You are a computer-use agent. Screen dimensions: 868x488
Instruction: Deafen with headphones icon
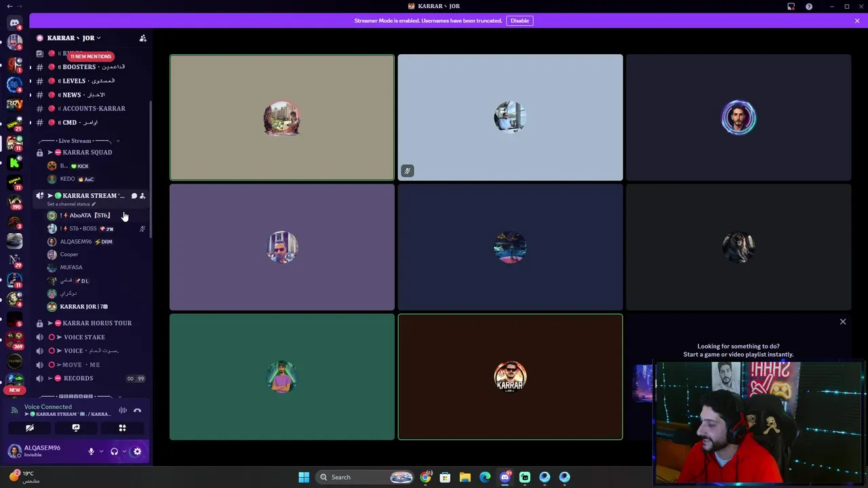[x=114, y=451]
